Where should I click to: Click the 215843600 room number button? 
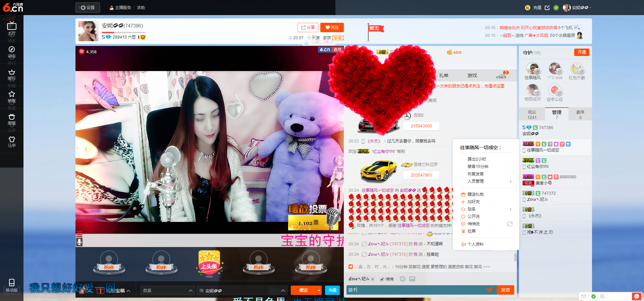coord(421,126)
